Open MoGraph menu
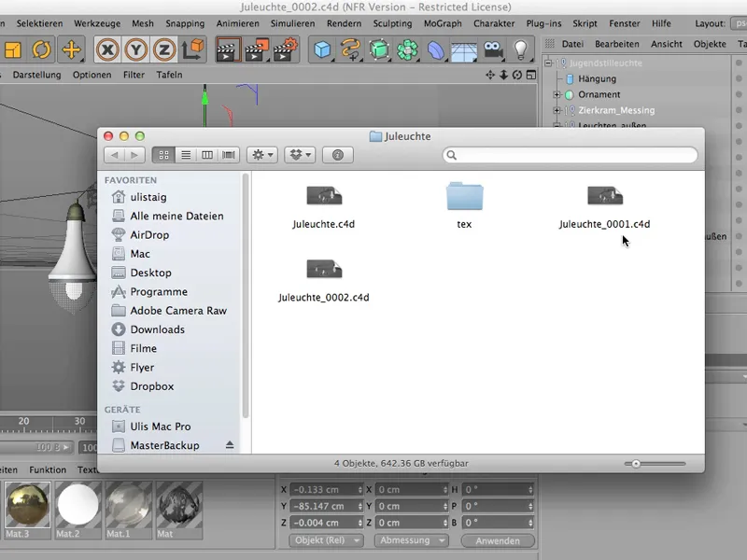 443,23
